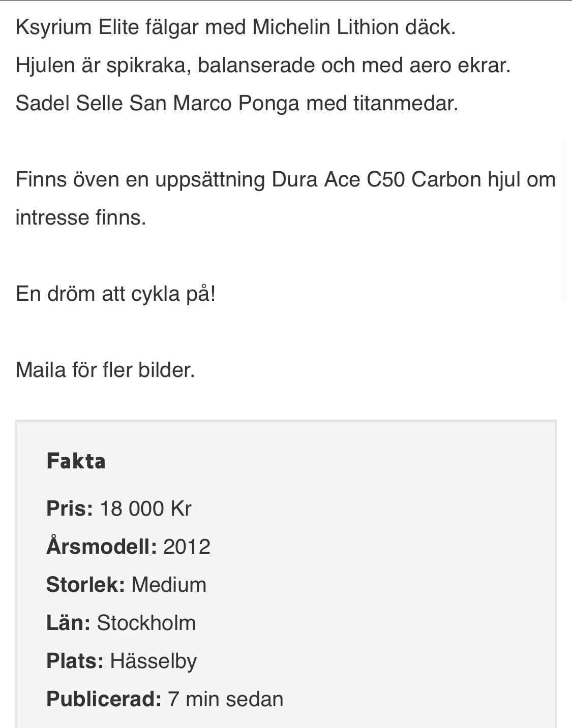Screen dimensions: 572x728
Task: Click the 'Län:' label
Action: (68, 623)
